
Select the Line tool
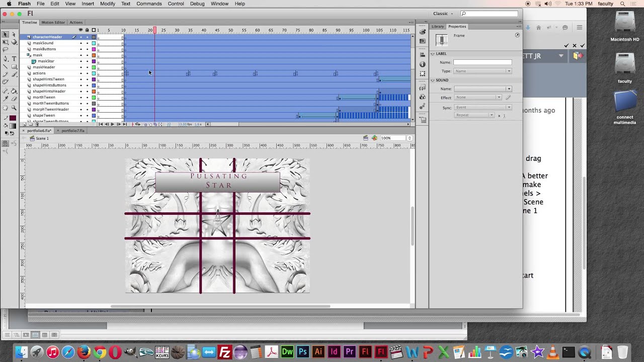(x=6, y=66)
